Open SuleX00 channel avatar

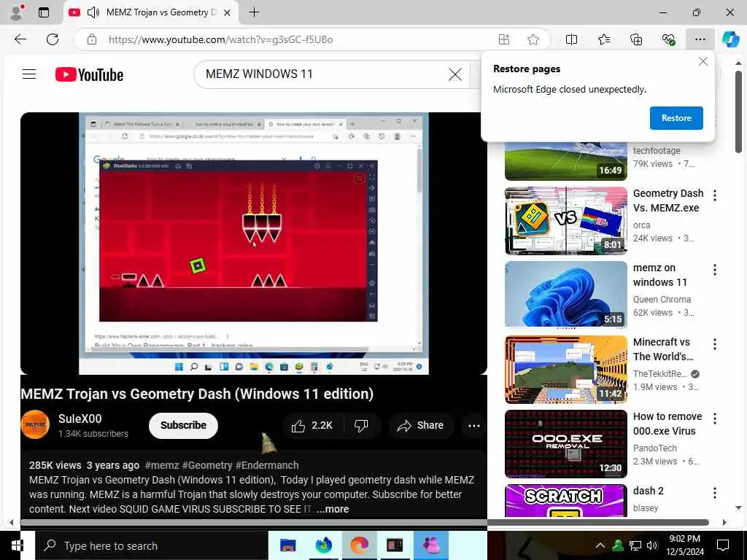[35, 424]
